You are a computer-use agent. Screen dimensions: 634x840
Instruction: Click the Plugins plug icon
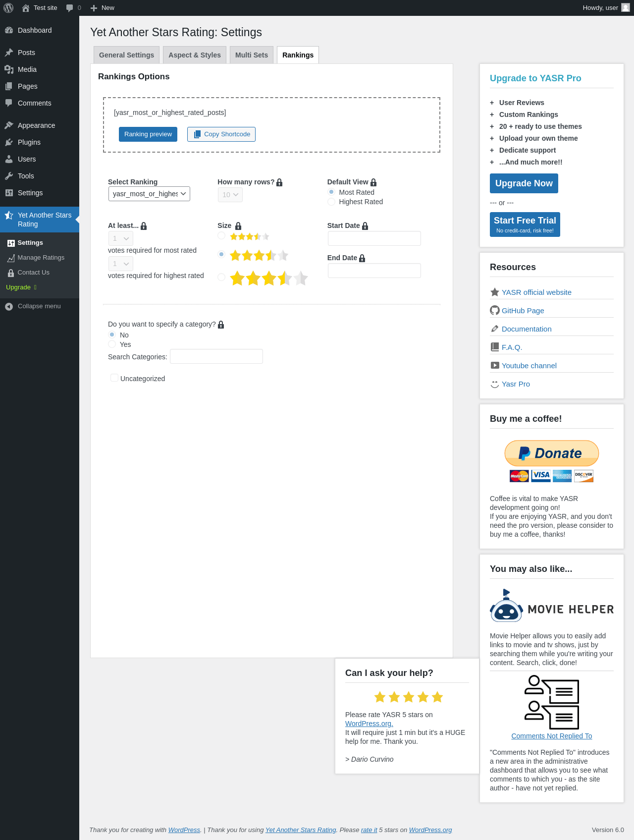(9, 142)
